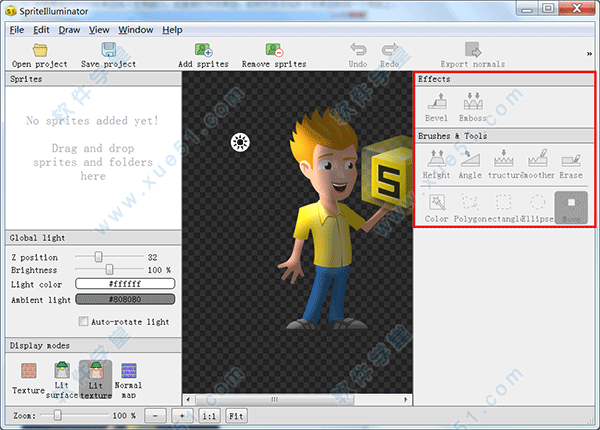The height and width of the screenshot is (430, 600).
Task: Apply the Bevel effect
Action: [x=436, y=103]
